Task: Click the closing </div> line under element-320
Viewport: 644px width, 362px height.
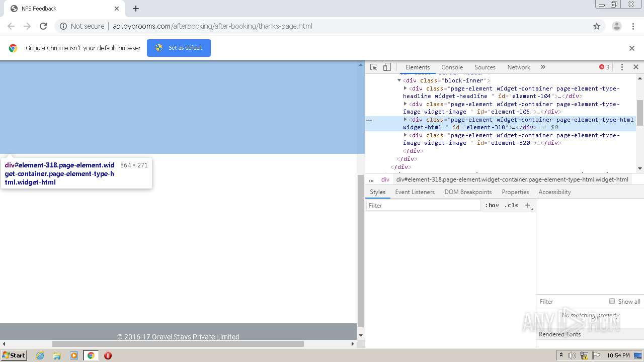Action: (x=413, y=151)
